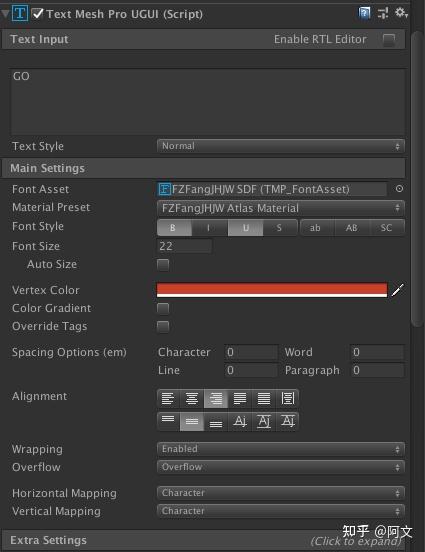Select right horizontal alignment

coord(216,399)
